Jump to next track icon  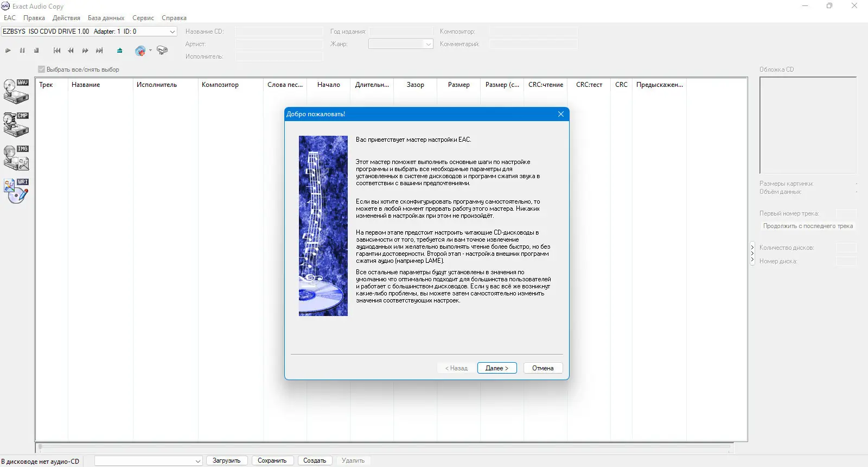99,51
